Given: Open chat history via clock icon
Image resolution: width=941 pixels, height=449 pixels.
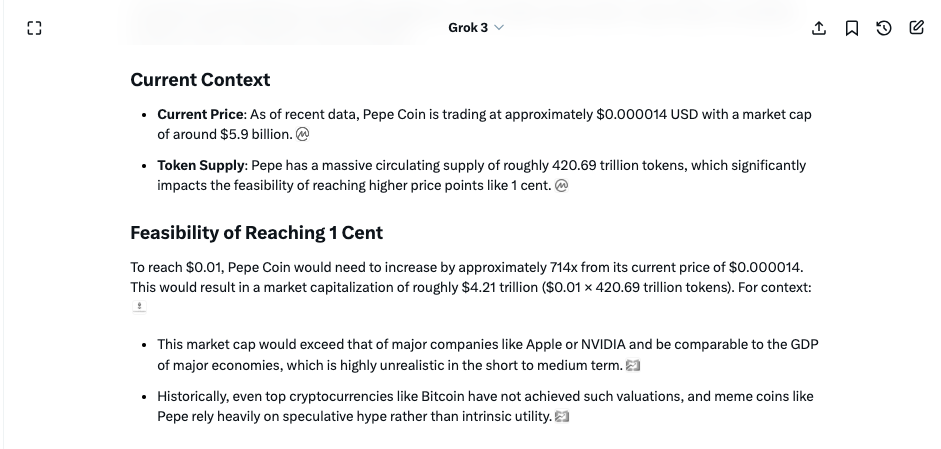Looking at the screenshot, I should coord(884,28).
